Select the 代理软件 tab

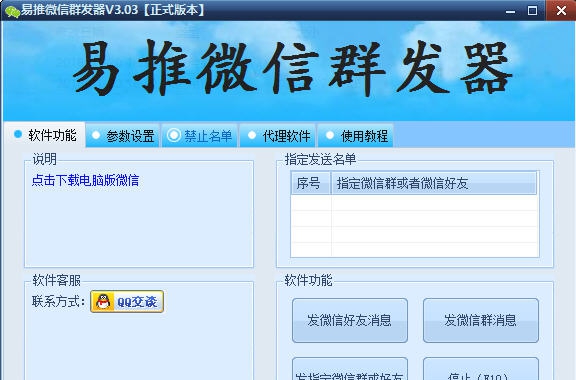279,136
